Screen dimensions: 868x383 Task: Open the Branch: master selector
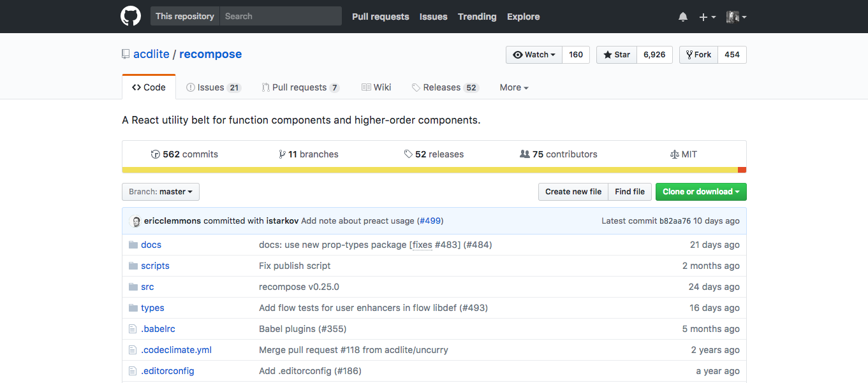pos(161,192)
